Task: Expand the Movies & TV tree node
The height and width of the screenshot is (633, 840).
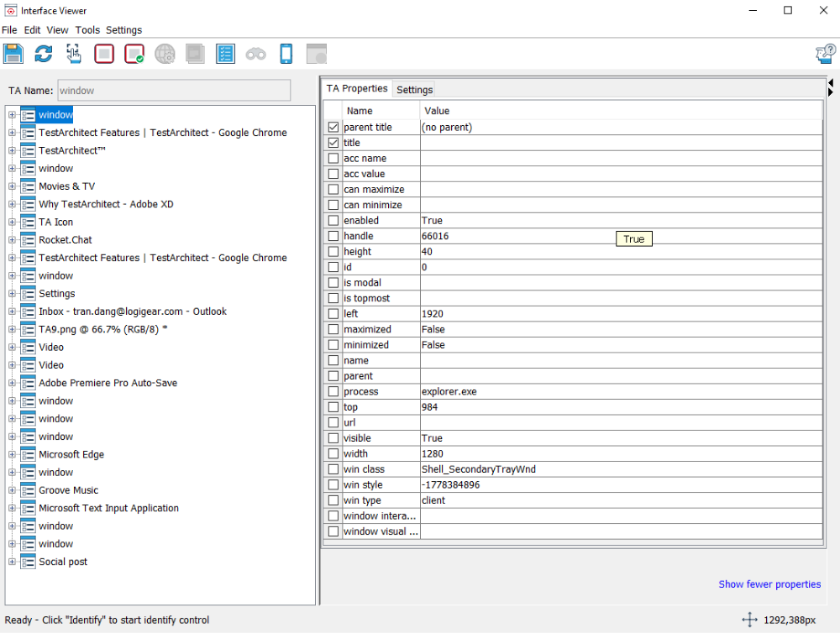Action: (12, 186)
